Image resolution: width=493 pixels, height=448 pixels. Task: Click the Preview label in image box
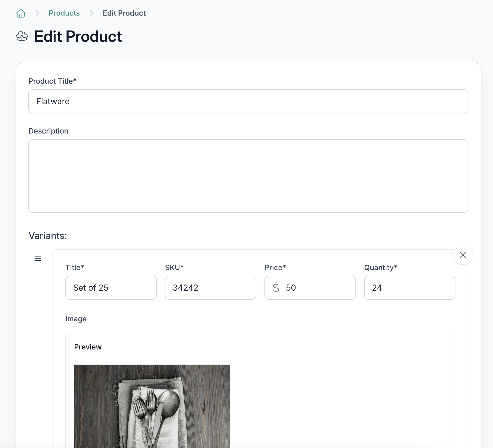(88, 347)
